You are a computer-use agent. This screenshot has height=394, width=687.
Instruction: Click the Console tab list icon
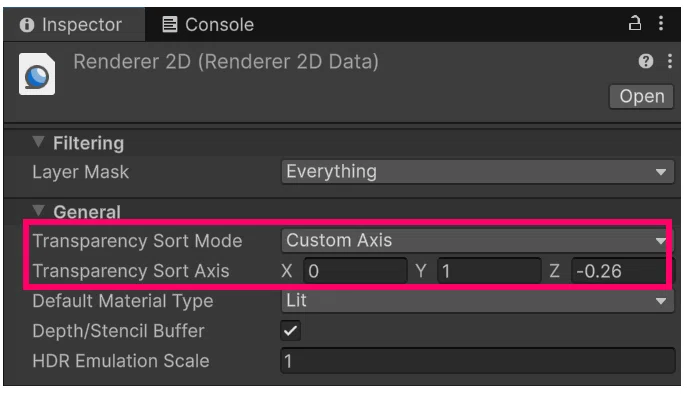(x=170, y=25)
